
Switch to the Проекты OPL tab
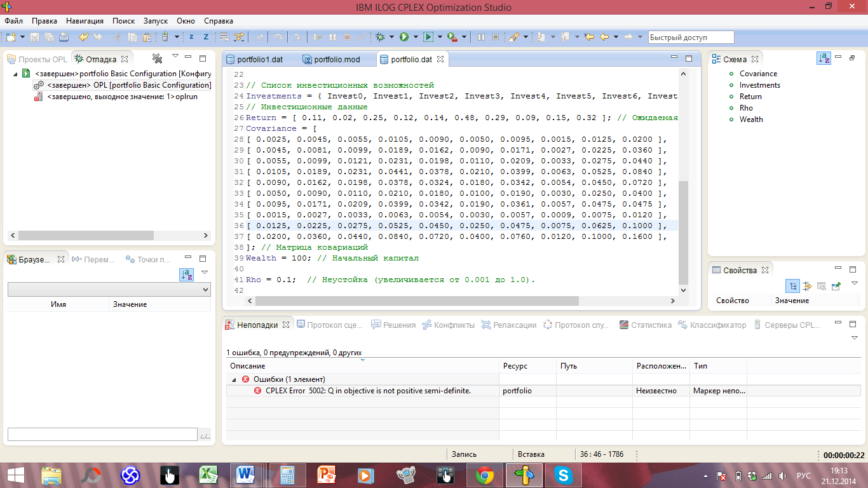click(x=37, y=59)
